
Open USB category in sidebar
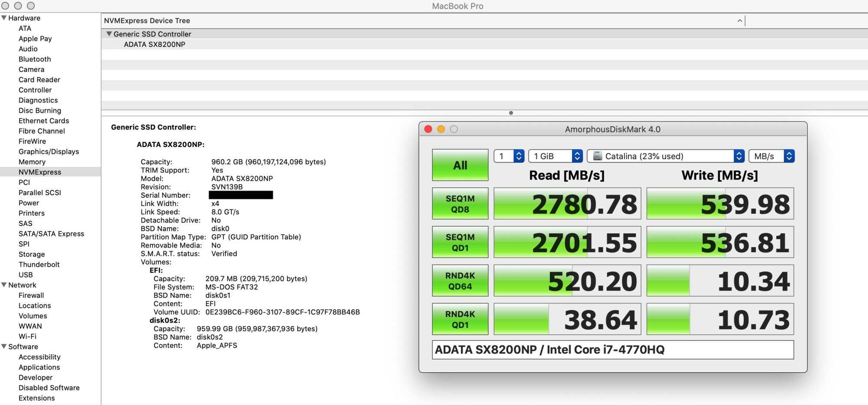point(25,274)
